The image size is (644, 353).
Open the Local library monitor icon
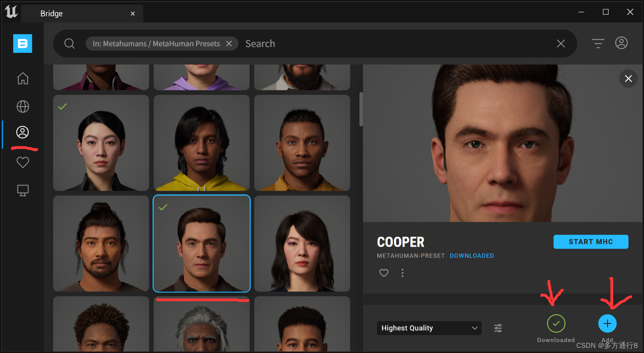pos(23,191)
